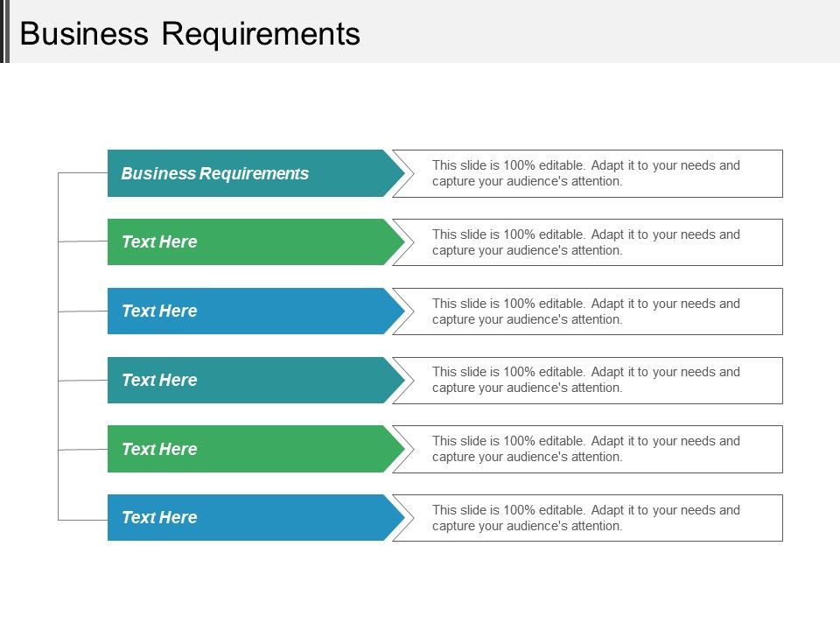Image resolution: width=840 pixels, height=630 pixels.
Task: Click the first blue Text Here banner
Action: (x=245, y=311)
